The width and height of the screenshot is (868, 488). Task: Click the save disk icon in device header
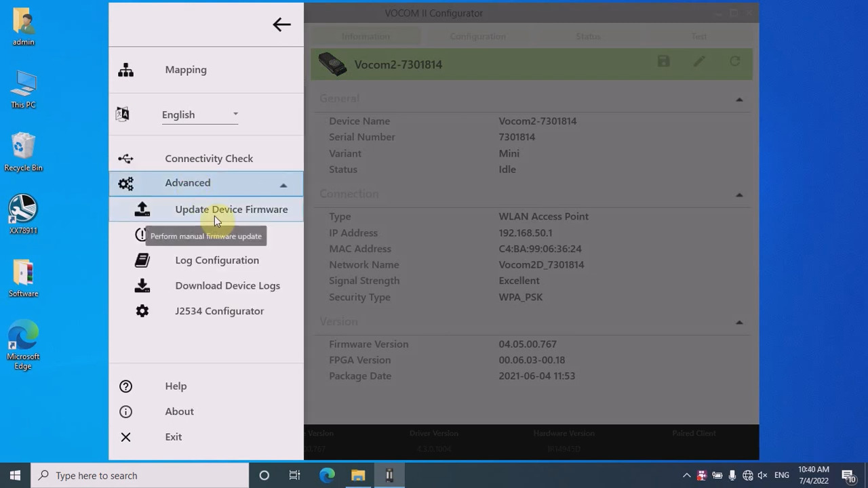click(663, 62)
